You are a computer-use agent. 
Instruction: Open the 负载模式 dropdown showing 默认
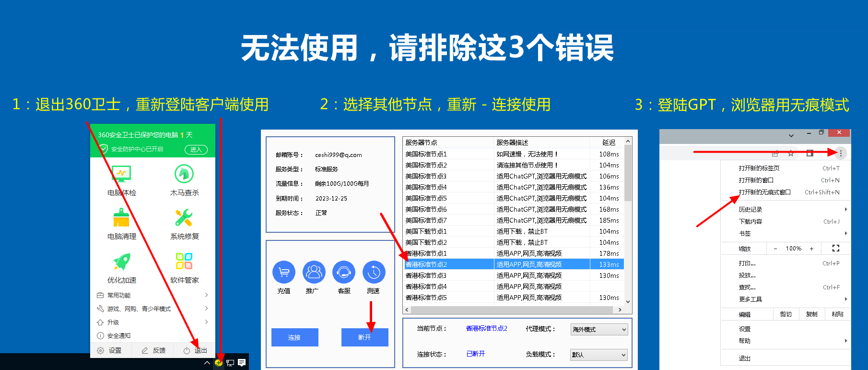pos(598,355)
